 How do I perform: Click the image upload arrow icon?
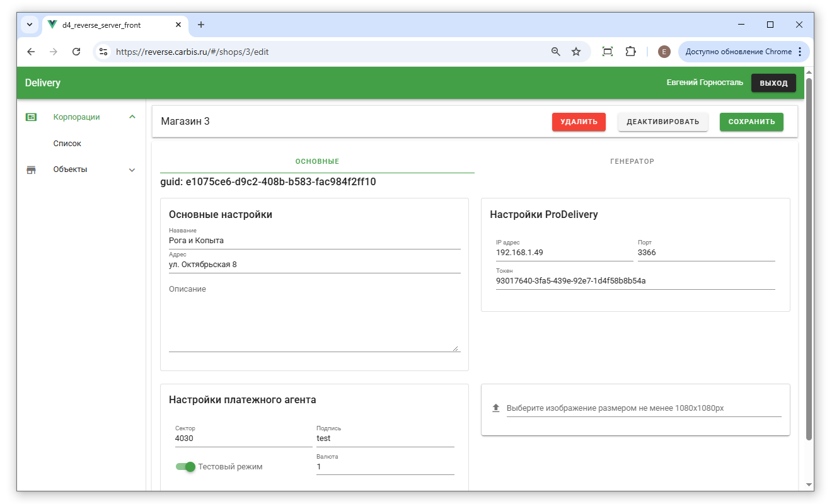click(x=495, y=408)
